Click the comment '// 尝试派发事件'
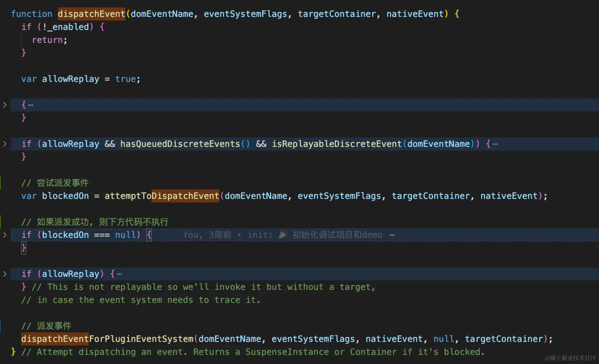This screenshot has width=599, height=364. pyautogui.click(x=55, y=183)
